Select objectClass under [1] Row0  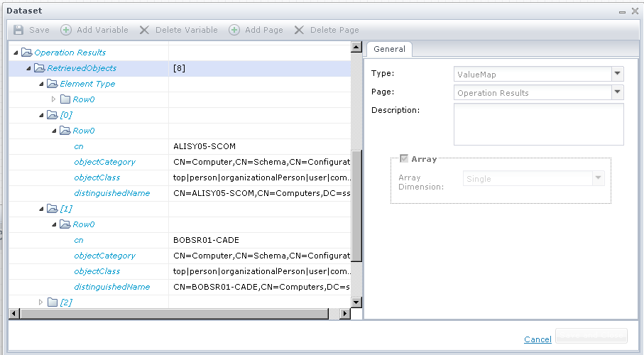click(180, 272)
